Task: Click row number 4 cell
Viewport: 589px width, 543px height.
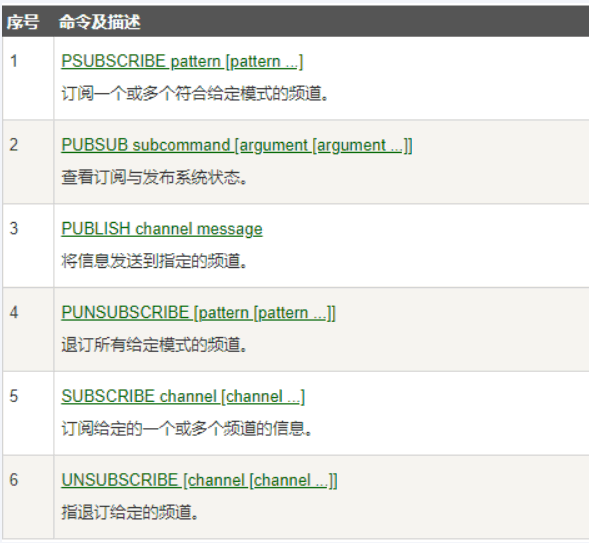Action: point(28,329)
